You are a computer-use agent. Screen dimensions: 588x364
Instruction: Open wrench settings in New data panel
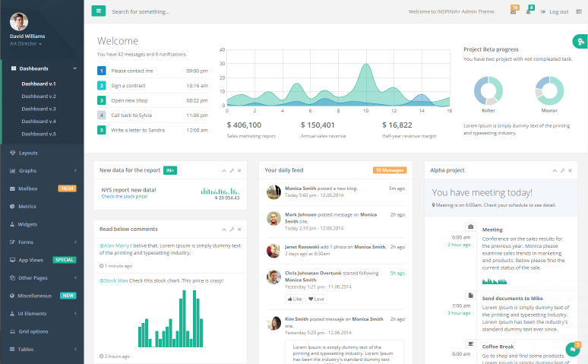[232, 170]
